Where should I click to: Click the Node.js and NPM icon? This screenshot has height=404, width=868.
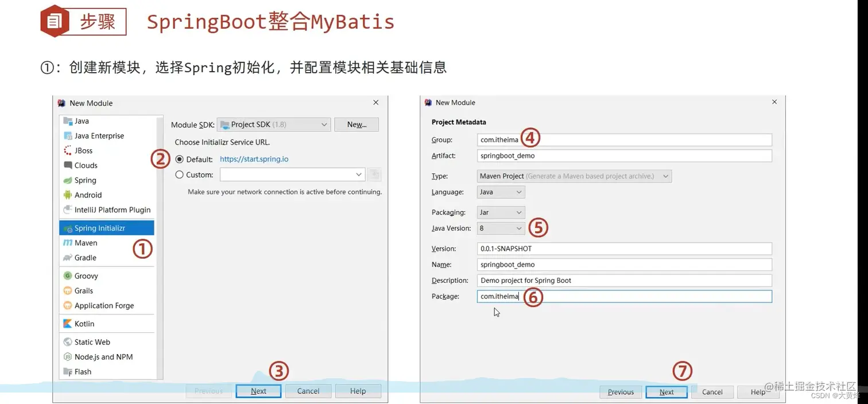[68, 357]
